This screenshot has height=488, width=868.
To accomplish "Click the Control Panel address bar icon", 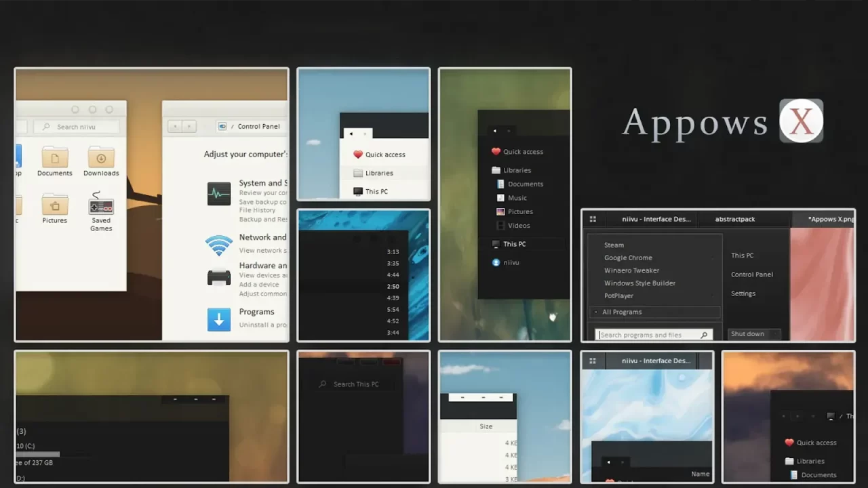I will (222, 126).
